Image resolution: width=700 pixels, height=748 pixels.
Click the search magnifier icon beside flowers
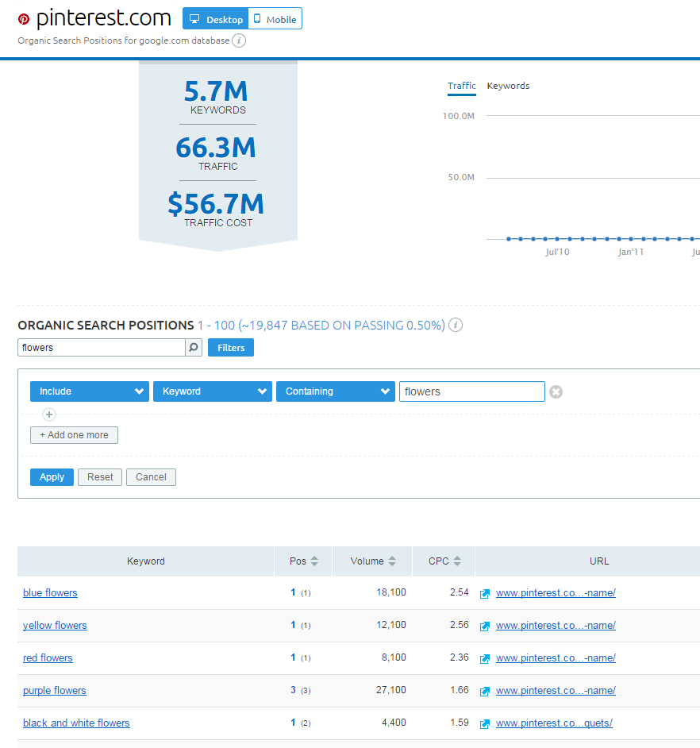click(194, 348)
